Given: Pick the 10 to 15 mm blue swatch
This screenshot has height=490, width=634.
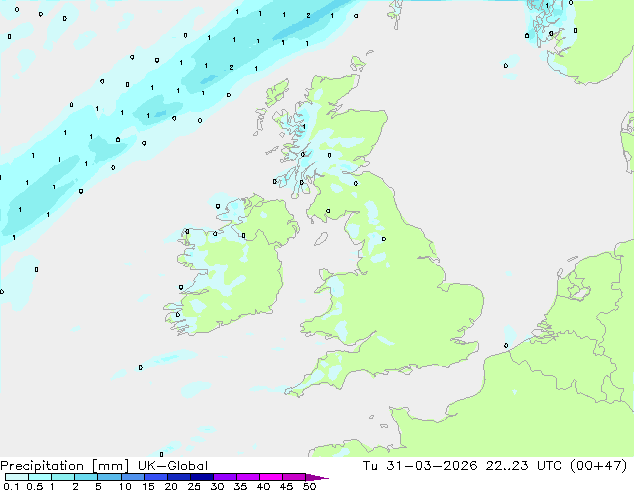Looking at the screenshot, I should [x=133, y=477].
